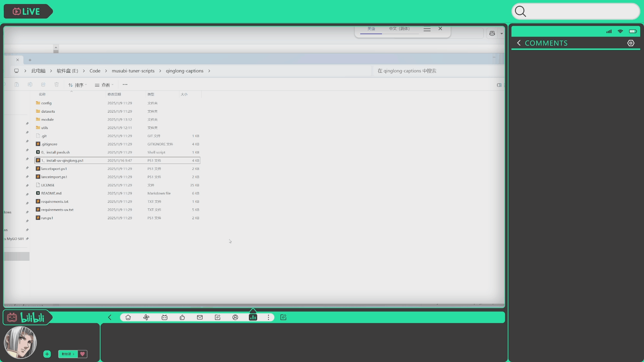This screenshot has height=362, width=644.
Task: Switch to 中文 (简体) language tab
Action: click(399, 29)
